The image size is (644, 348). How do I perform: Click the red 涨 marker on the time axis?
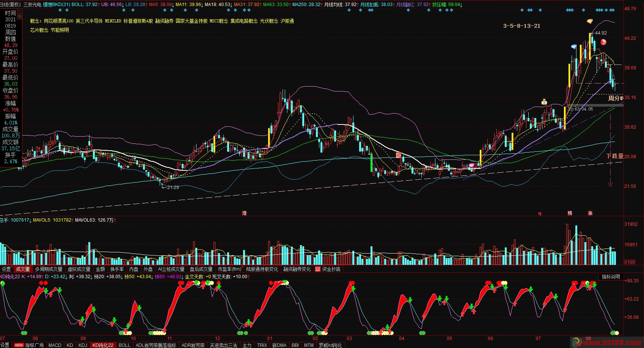590,213
